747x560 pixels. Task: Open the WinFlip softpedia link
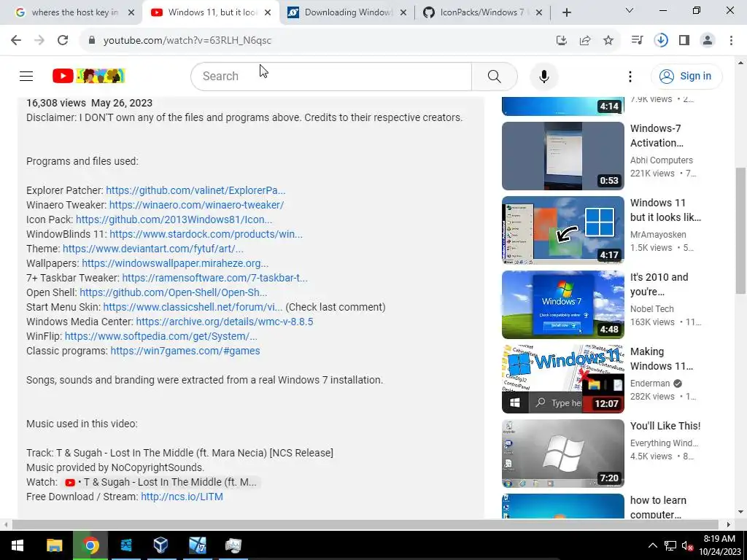click(160, 336)
